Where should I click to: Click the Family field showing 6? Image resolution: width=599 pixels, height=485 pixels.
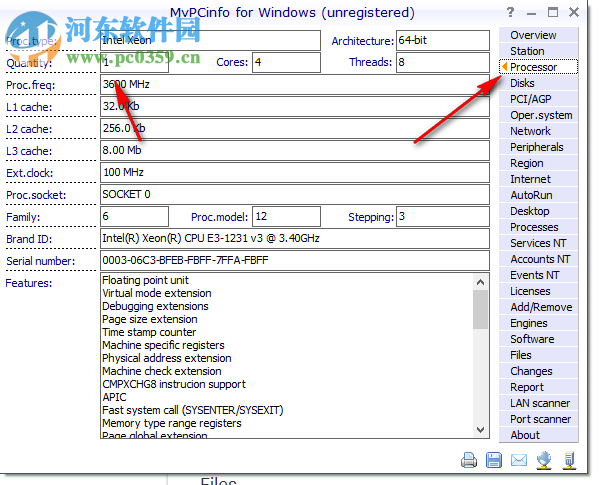pos(134,217)
